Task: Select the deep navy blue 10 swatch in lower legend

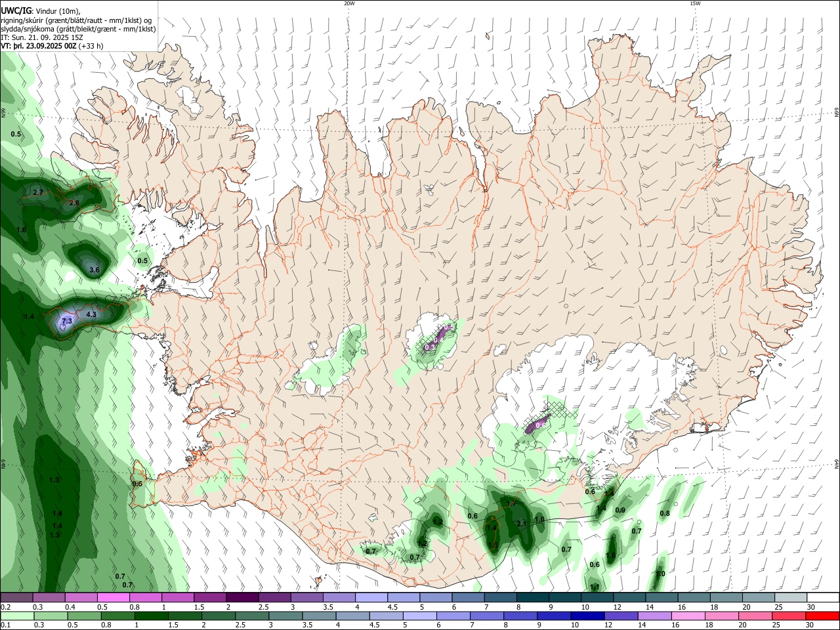Action: click(587, 616)
